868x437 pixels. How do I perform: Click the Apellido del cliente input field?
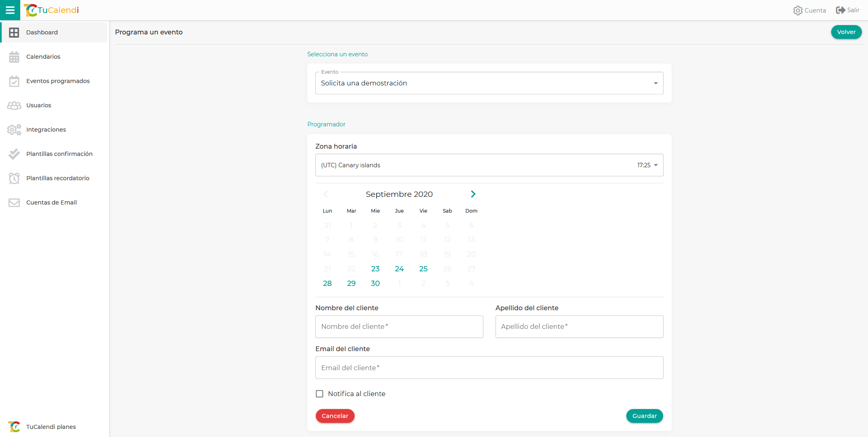coord(579,326)
